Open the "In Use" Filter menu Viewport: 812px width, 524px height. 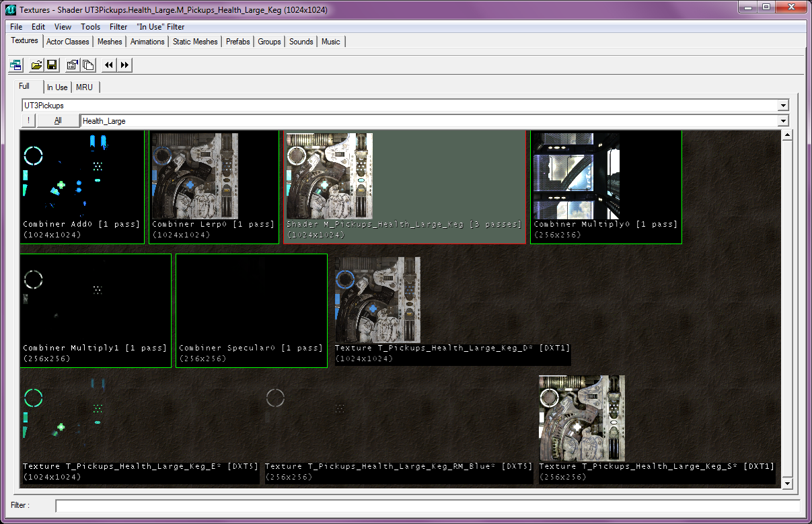(160, 27)
